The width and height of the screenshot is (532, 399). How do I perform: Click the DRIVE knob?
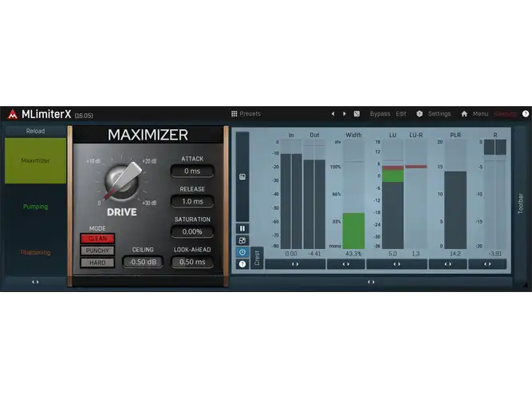click(x=122, y=181)
